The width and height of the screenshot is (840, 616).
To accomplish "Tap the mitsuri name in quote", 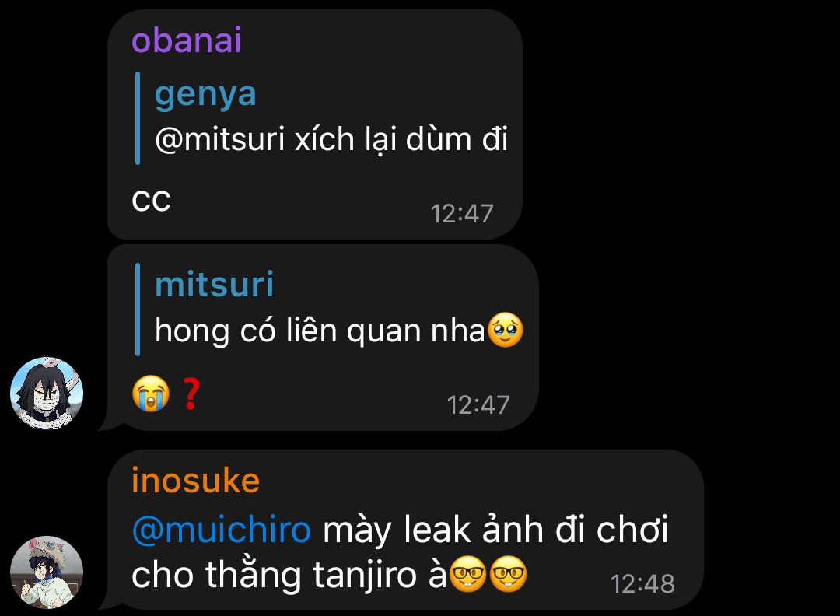I will point(215,284).
